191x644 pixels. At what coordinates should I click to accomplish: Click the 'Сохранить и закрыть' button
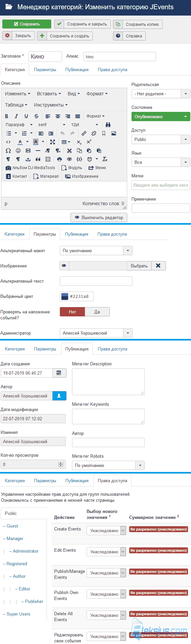tap(83, 24)
